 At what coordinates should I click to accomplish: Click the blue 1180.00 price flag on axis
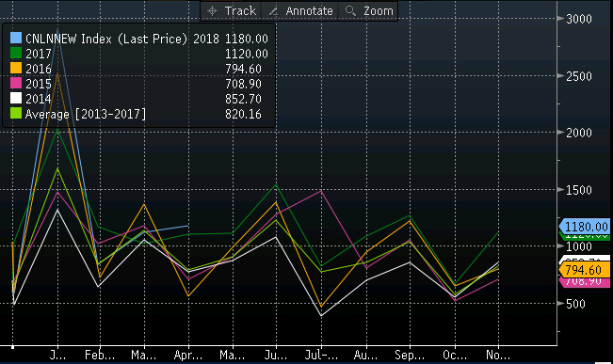(585, 227)
